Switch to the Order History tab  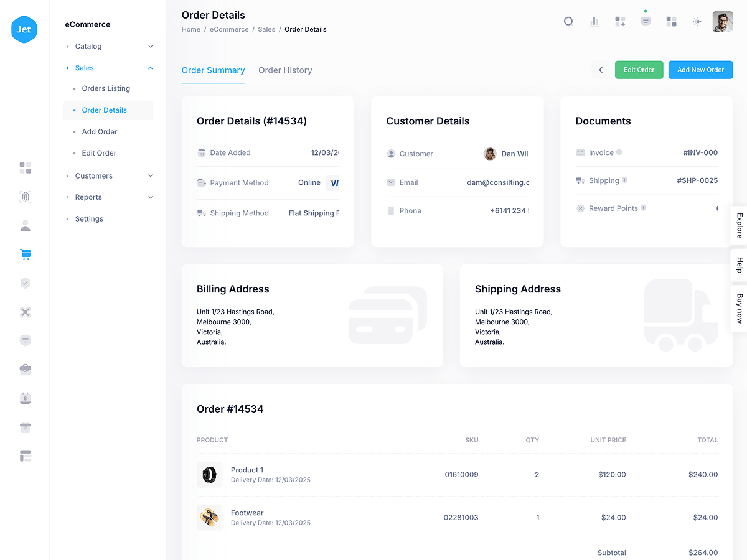point(285,70)
